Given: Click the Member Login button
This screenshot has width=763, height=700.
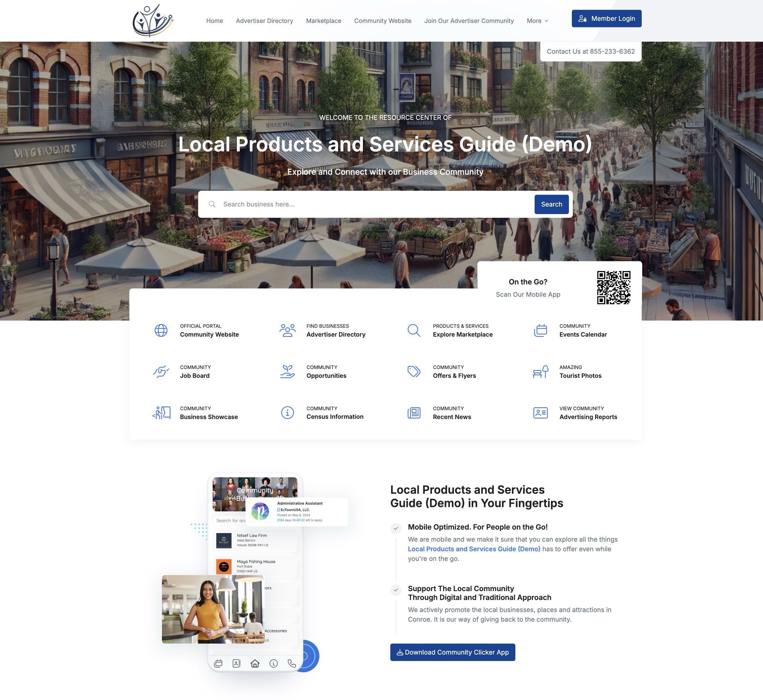Looking at the screenshot, I should [x=606, y=19].
